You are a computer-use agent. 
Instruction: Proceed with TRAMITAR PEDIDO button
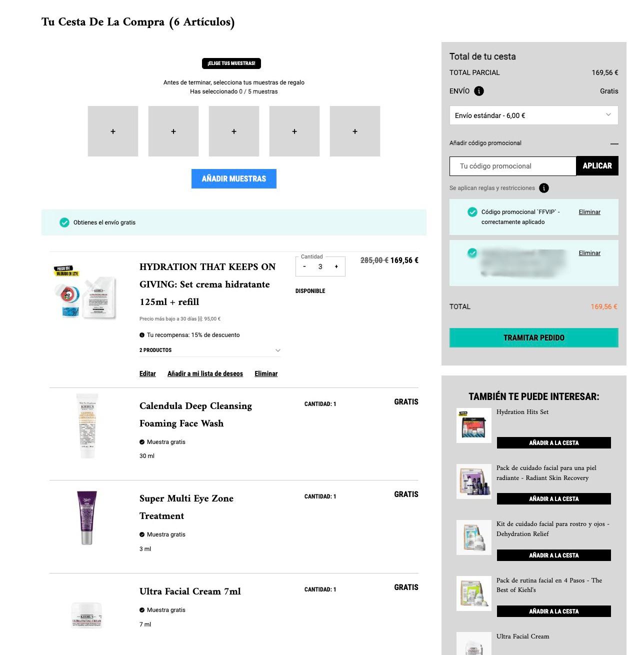click(x=533, y=337)
